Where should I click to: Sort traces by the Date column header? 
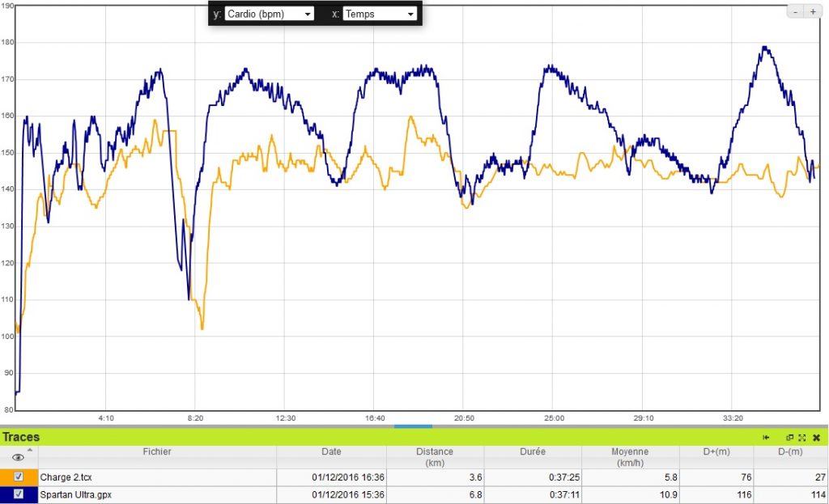[x=331, y=451]
